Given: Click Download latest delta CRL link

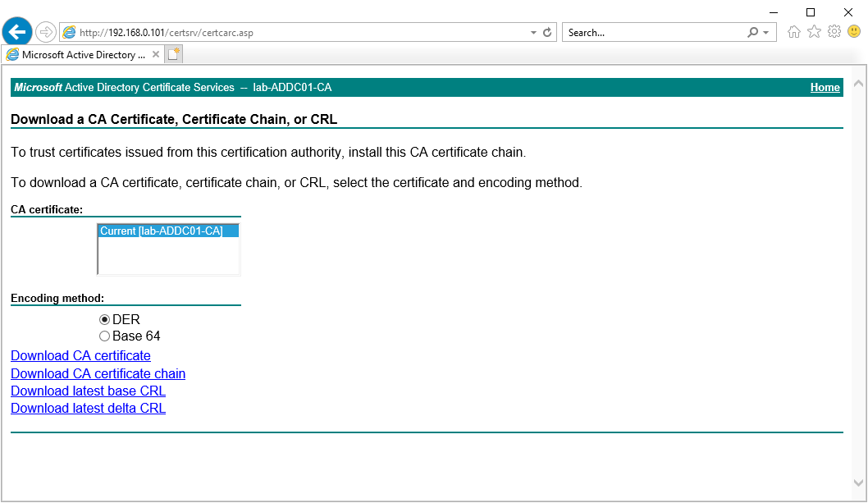Looking at the screenshot, I should pyautogui.click(x=88, y=408).
